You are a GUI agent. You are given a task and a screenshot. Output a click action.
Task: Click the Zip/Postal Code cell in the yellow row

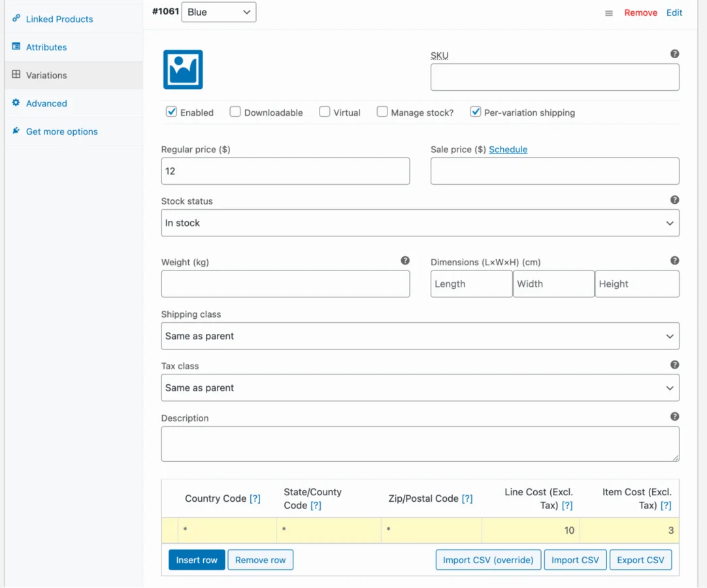(x=431, y=531)
